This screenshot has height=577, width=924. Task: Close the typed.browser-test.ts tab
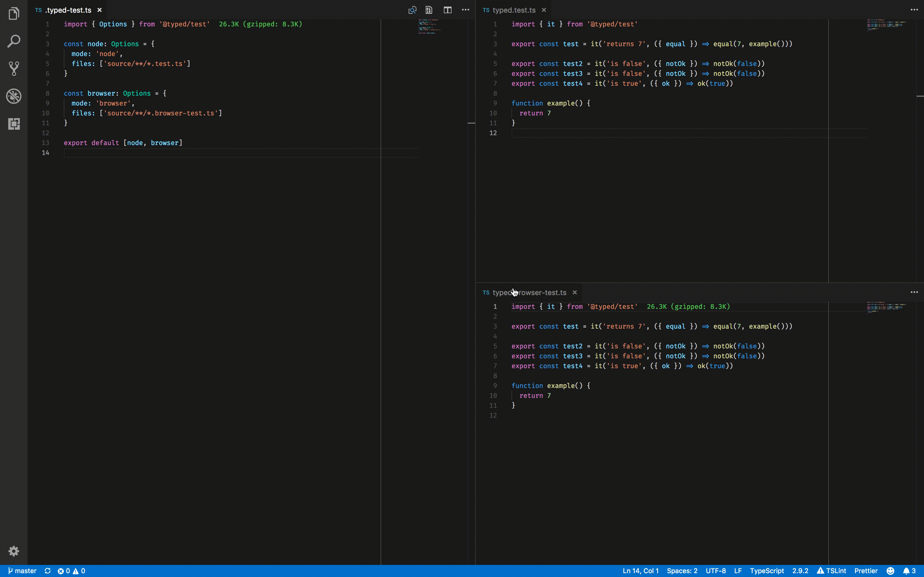(x=575, y=293)
